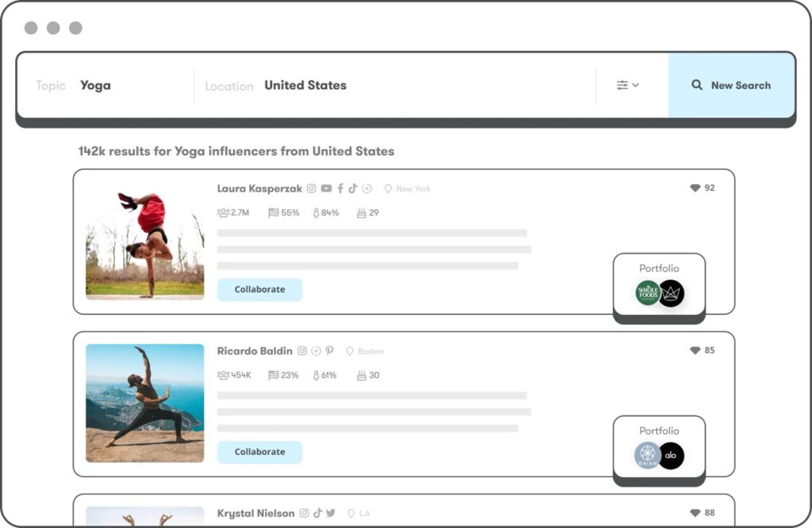812x528 pixels.
Task: Open Krystal Nielson's TikTok icon
Action: (x=317, y=513)
